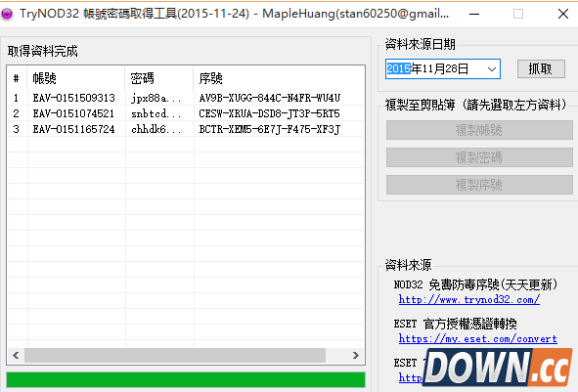Click the green progress bar
Screen dimensions: 578x392
point(186,379)
